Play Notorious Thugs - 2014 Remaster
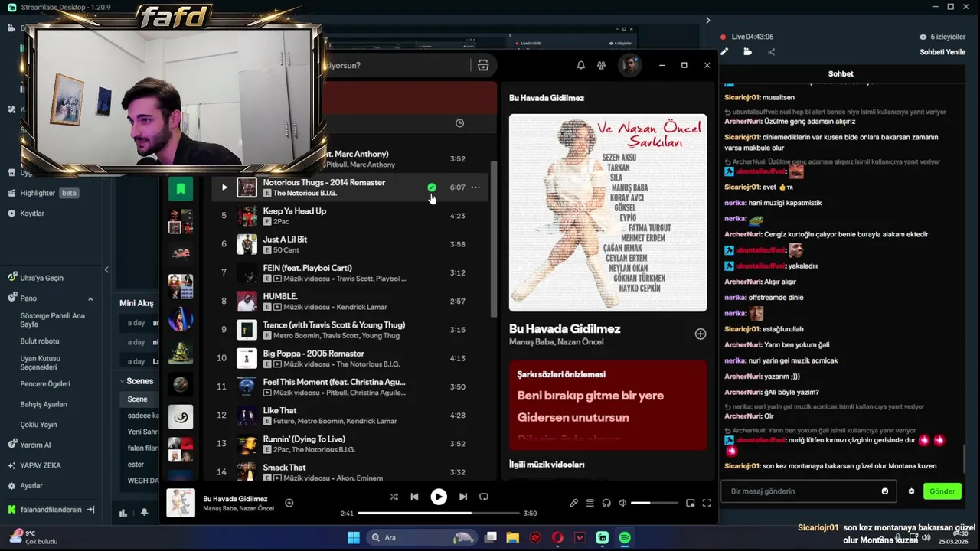The height and width of the screenshot is (551, 980). click(224, 187)
